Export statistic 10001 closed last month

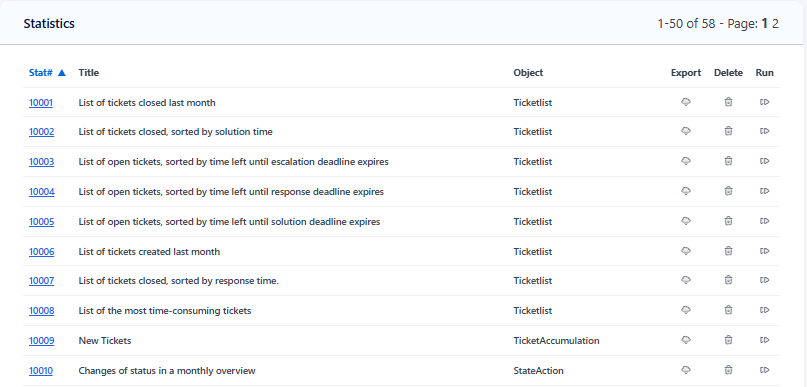pos(686,102)
